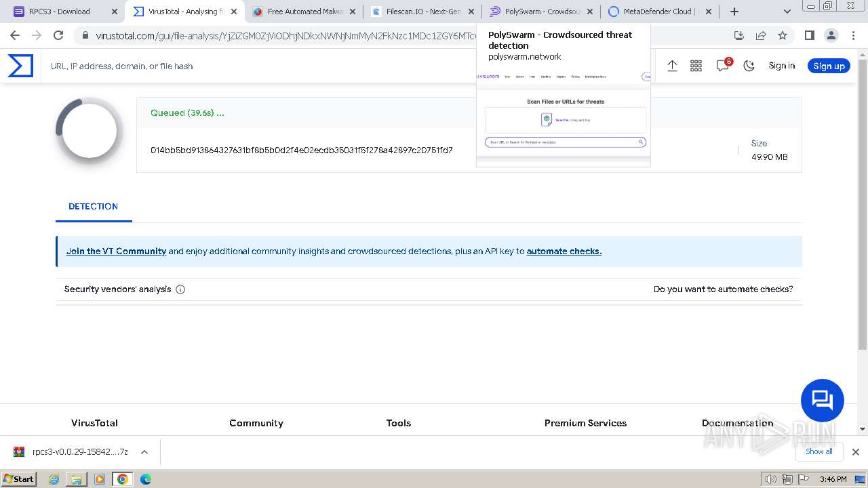Toggle the browser side panel
The height and width of the screenshot is (488, 868).
[x=810, y=35]
